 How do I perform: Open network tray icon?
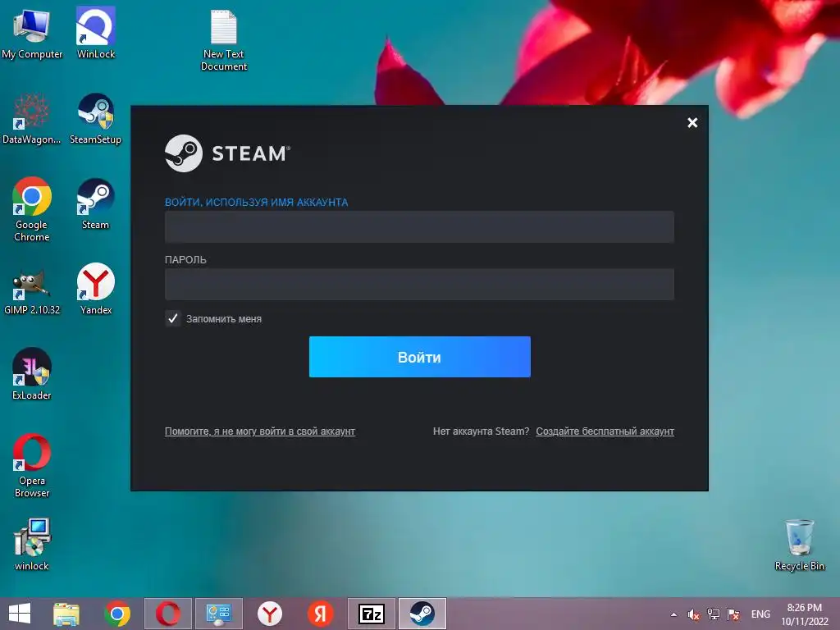713,614
